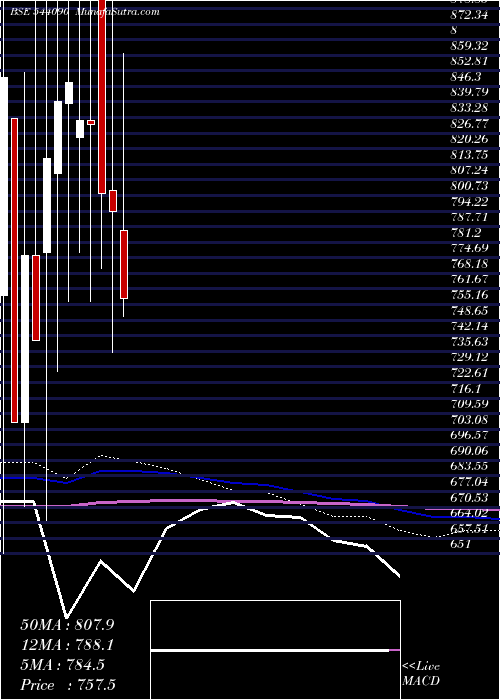The image size is (500, 700).
Task: Click the 833.28 price axis label
Action: click(x=468, y=108)
